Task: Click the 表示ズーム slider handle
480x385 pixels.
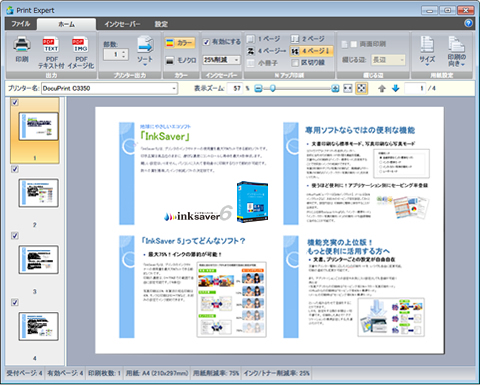Action: point(273,88)
